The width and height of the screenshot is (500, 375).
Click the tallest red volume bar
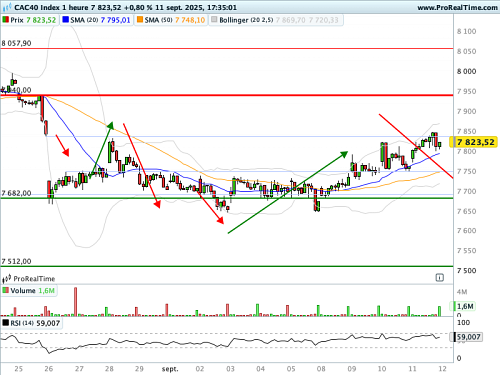pos(75,302)
